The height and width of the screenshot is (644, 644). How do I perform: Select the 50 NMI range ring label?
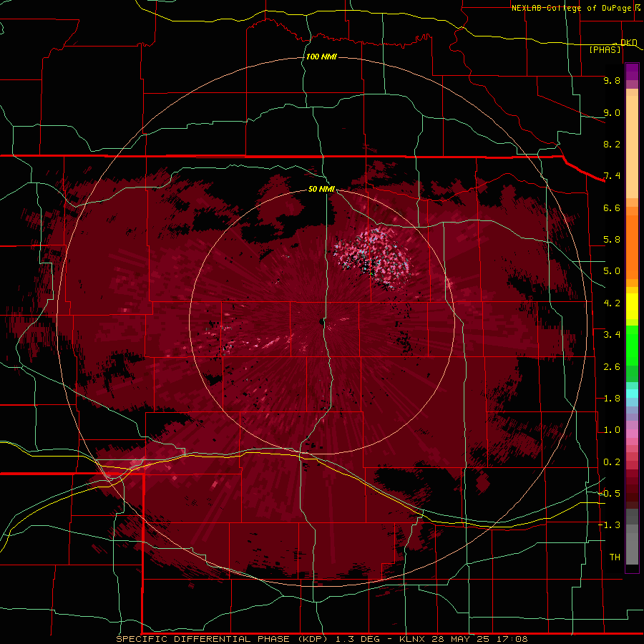pyautogui.click(x=321, y=189)
